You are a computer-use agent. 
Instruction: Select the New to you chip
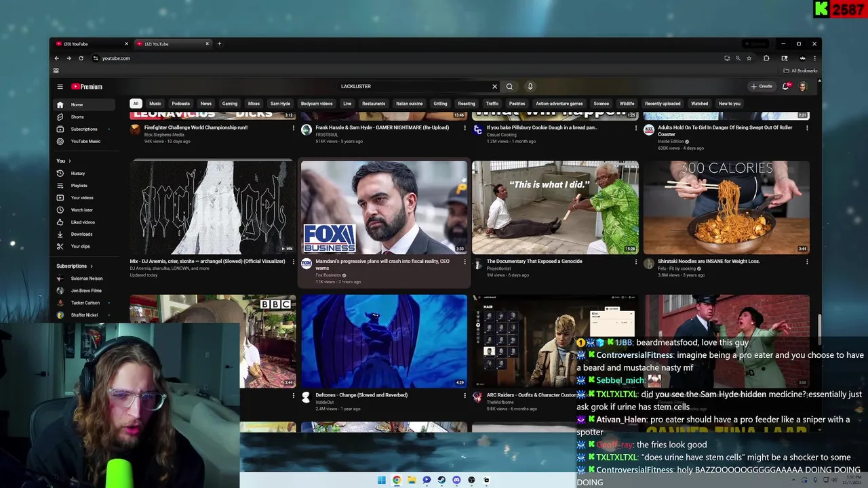[730, 104]
